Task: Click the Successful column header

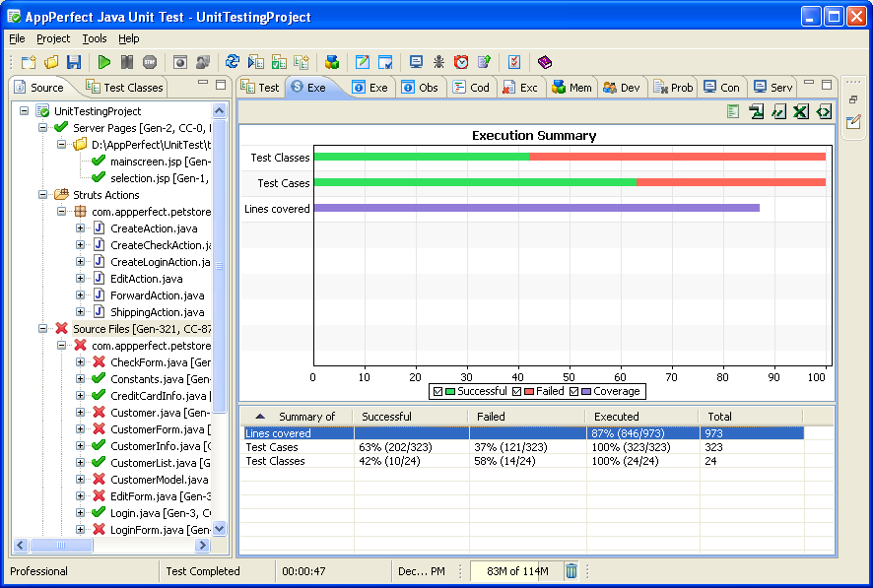Action: [410, 416]
